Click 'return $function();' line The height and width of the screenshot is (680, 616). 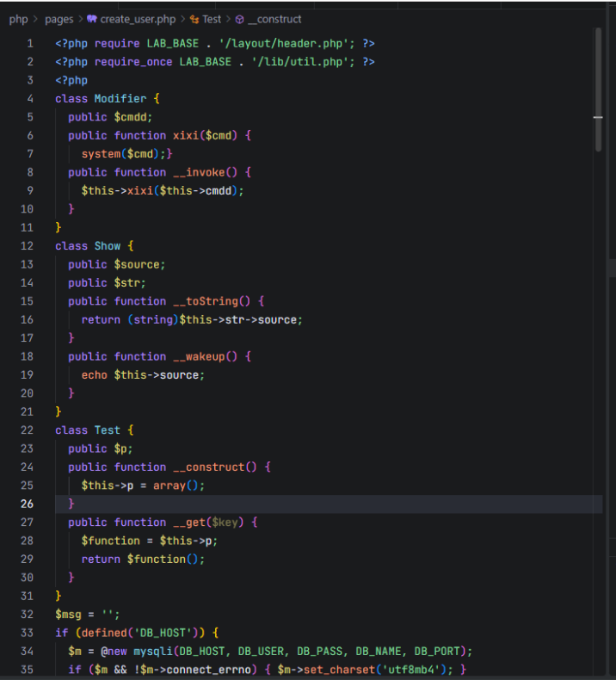(x=143, y=559)
